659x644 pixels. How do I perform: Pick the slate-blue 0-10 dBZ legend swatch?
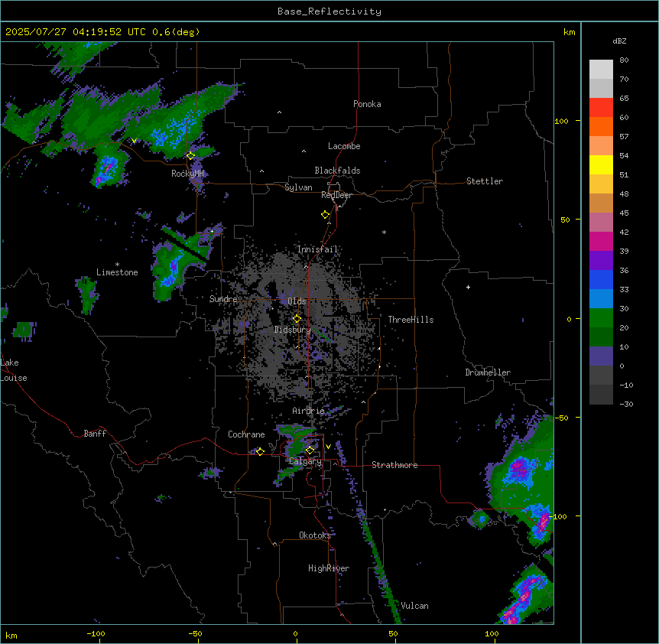coord(601,356)
